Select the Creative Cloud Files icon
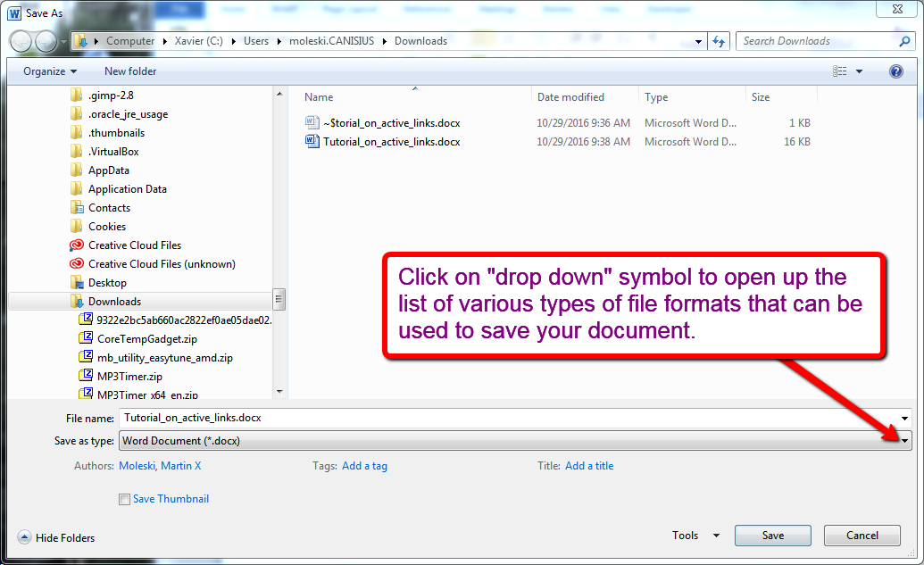Screen dimensions: 924x565 click(x=77, y=245)
